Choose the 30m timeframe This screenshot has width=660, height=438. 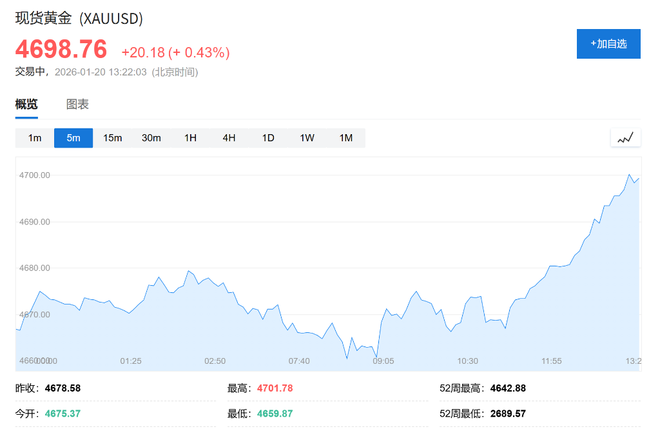pyautogui.click(x=151, y=138)
